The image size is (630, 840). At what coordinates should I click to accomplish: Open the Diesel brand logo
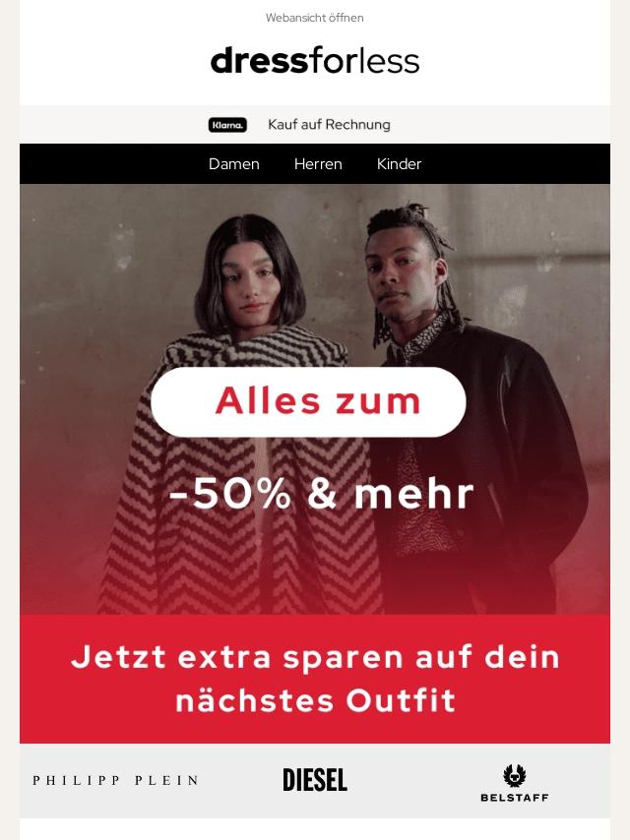[315, 780]
